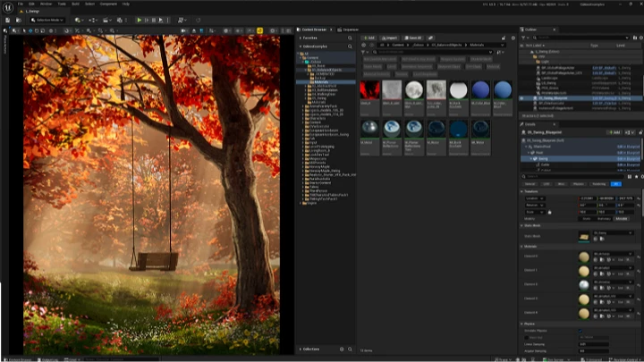644x362 pixels.
Task: Select the Translate gizmo tool in viewport toolbar
Action: point(30,30)
